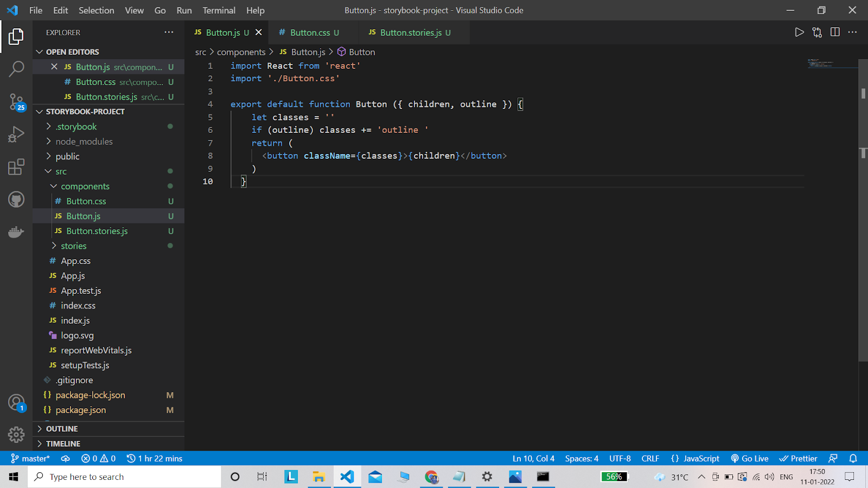This screenshot has height=488, width=868.
Task: Click the Run Code play icon
Action: [799, 33]
